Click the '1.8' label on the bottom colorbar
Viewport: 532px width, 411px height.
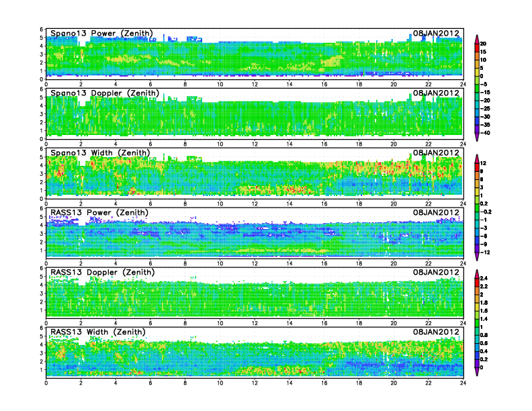pyautogui.click(x=484, y=302)
